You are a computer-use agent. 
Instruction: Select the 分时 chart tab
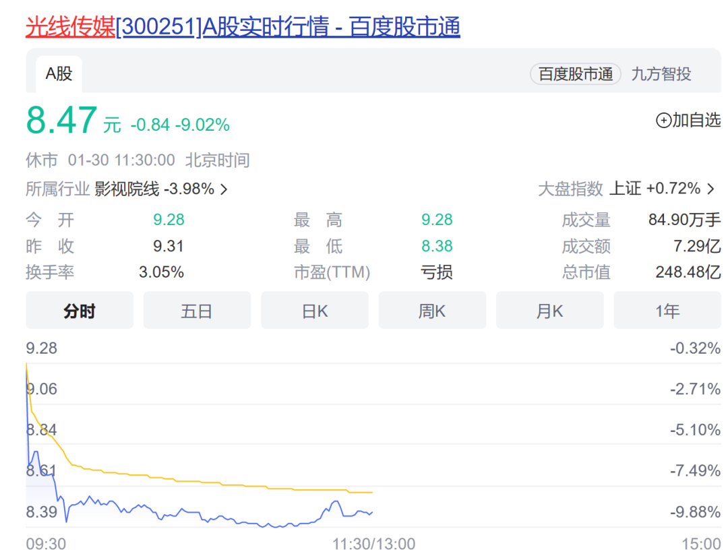tap(80, 311)
